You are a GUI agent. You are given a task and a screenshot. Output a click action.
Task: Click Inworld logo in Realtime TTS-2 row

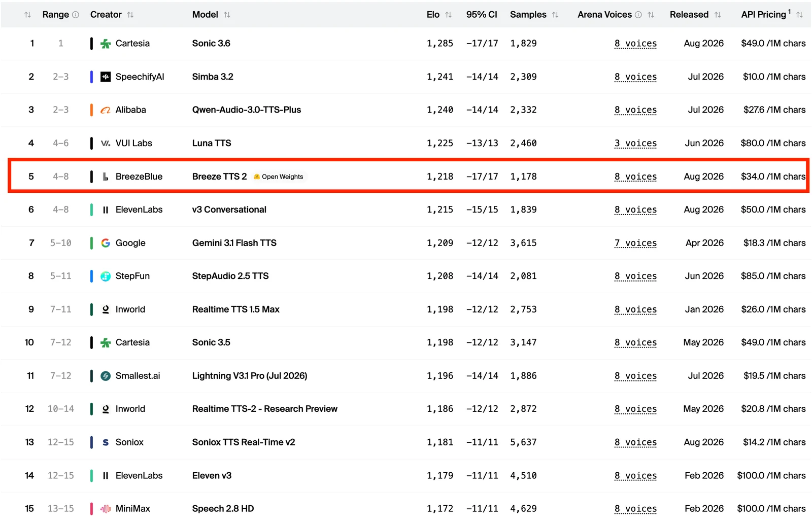pyautogui.click(x=106, y=409)
